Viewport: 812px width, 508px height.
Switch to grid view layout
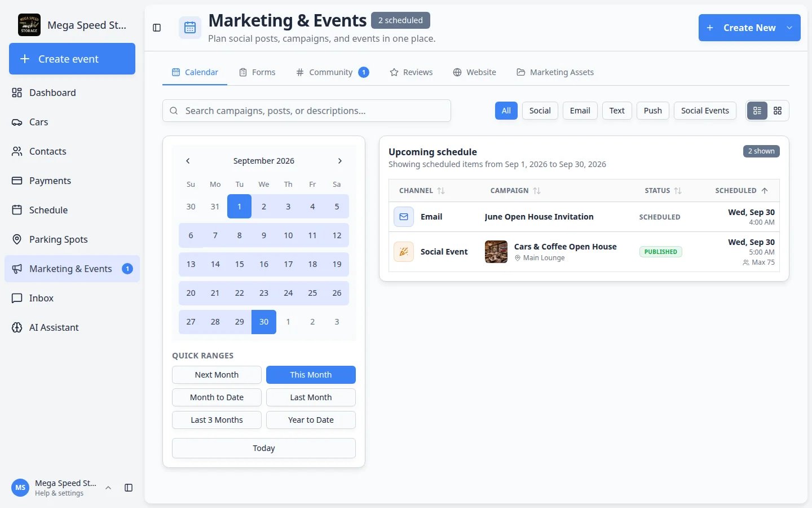pos(778,111)
